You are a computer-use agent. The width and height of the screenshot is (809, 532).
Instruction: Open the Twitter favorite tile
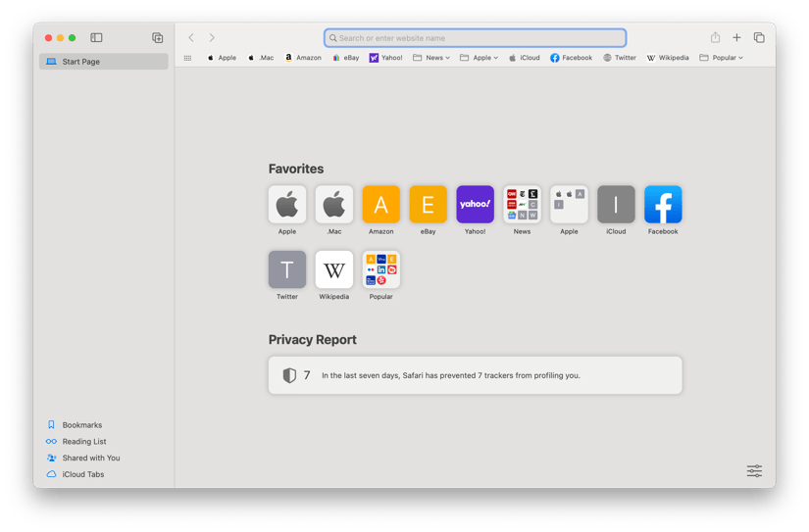click(287, 269)
